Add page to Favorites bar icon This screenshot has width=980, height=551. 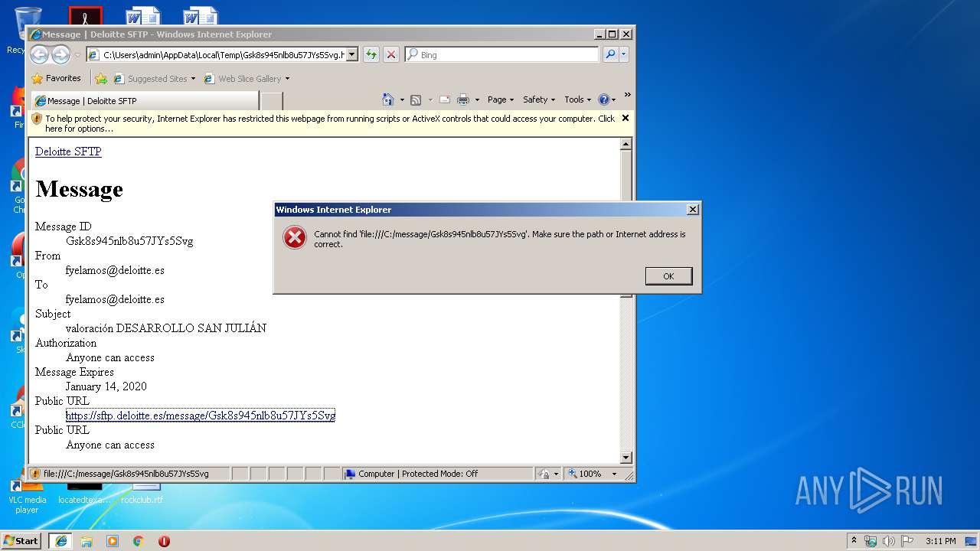tap(101, 78)
